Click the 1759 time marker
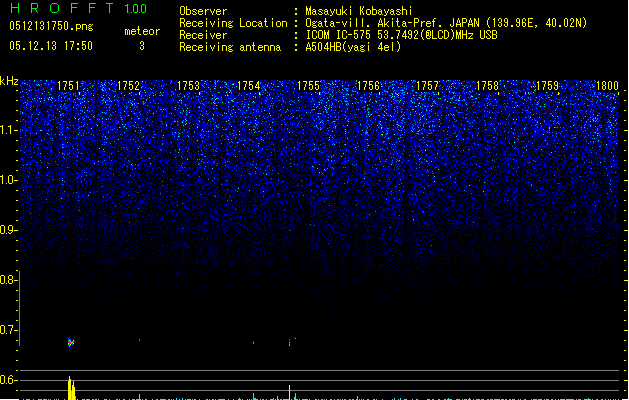This screenshot has width=629, height=400. point(547,86)
